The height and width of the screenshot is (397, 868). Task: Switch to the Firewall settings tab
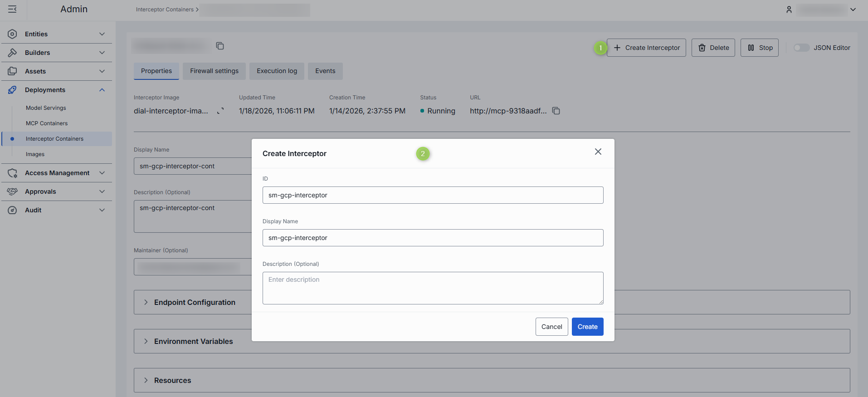214,71
